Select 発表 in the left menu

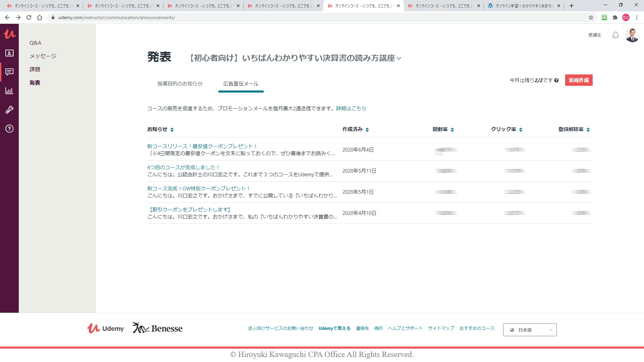click(x=35, y=83)
